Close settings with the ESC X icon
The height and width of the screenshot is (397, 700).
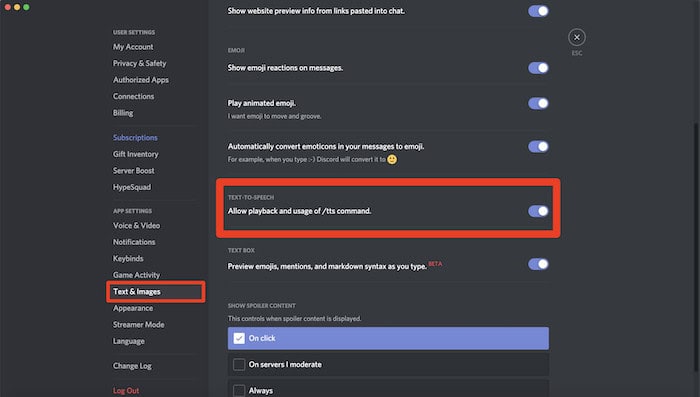(x=577, y=38)
